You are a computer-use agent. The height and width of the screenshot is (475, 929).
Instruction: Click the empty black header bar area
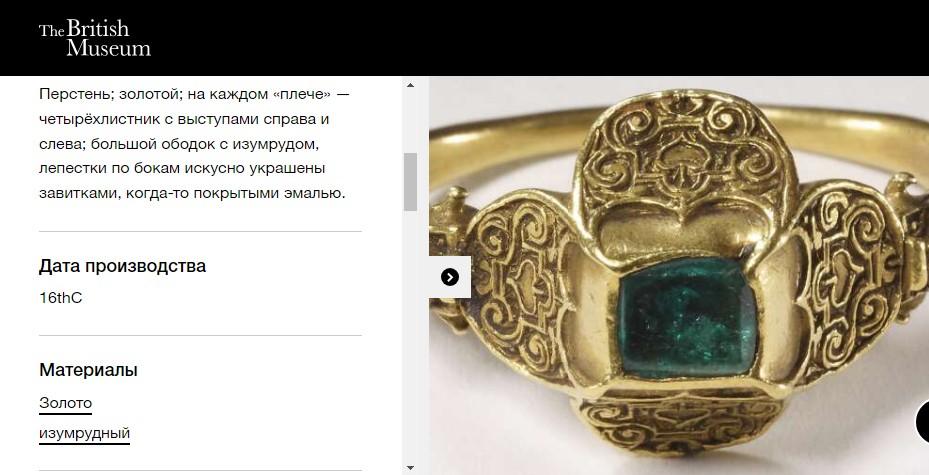pos(533,38)
